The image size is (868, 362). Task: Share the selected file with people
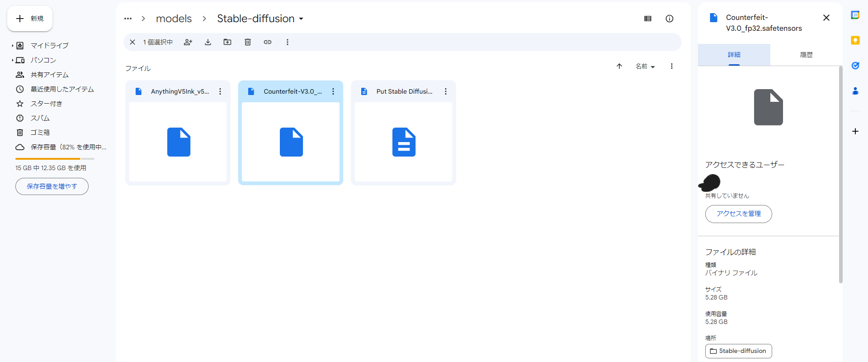pyautogui.click(x=188, y=42)
